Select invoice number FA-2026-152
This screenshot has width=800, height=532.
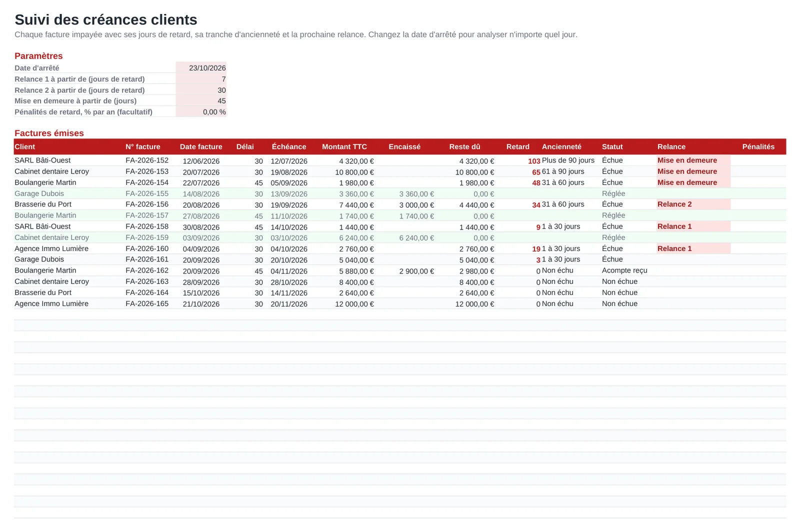coord(147,160)
